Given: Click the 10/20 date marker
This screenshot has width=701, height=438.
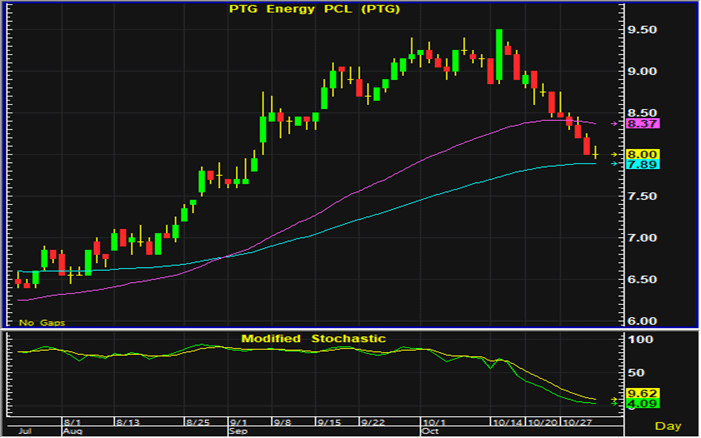Looking at the screenshot, I should (543, 422).
